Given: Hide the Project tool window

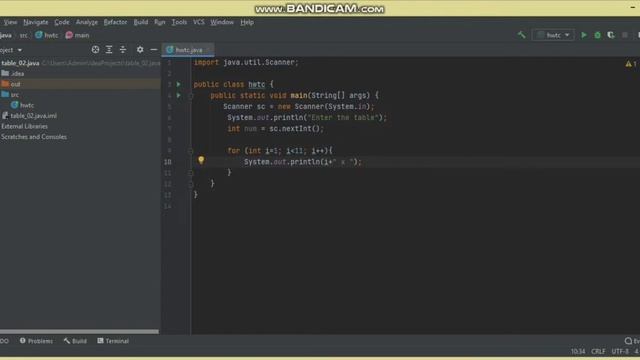Looking at the screenshot, I should (x=153, y=49).
